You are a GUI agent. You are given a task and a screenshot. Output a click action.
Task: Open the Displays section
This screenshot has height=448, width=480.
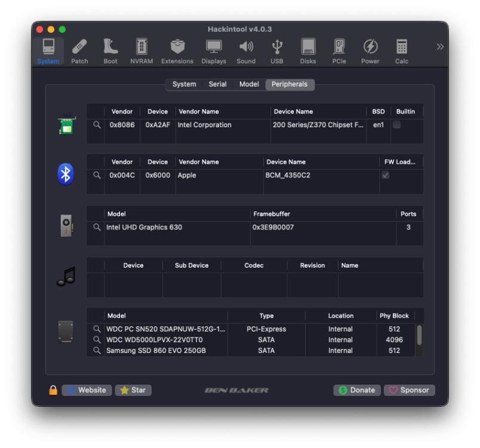tap(214, 51)
